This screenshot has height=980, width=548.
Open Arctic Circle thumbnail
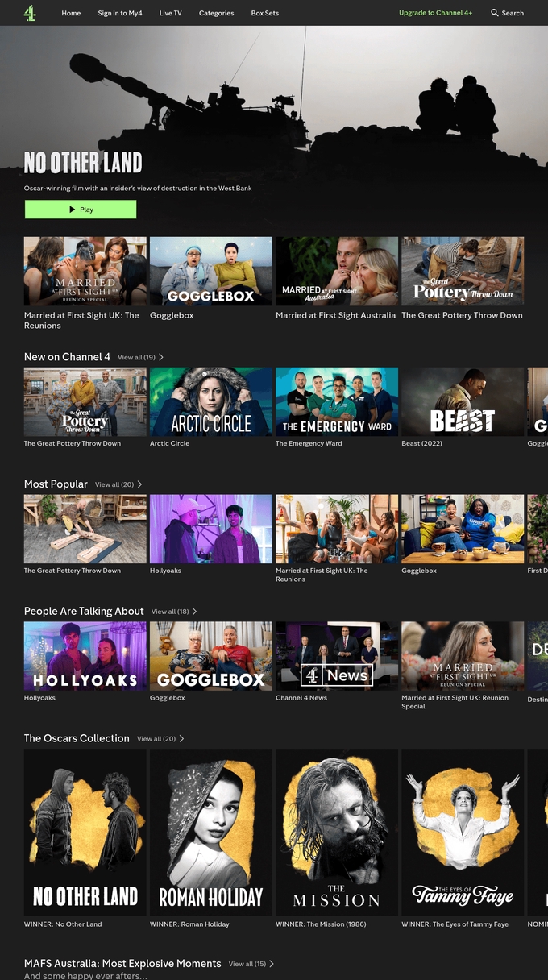click(211, 402)
